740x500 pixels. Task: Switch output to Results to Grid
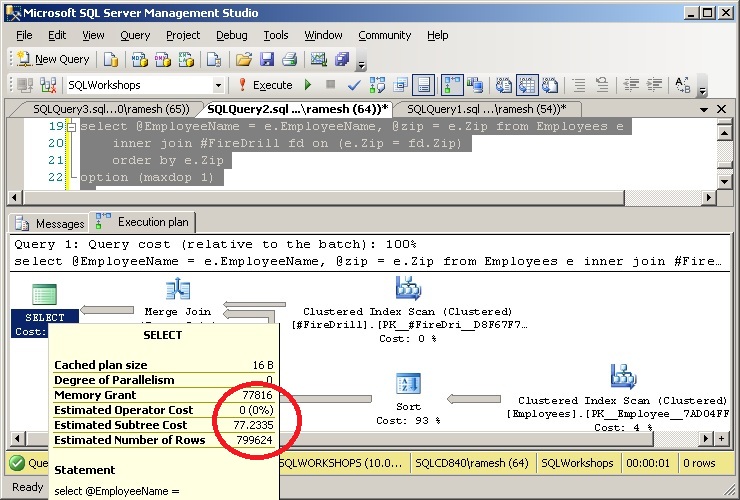click(527, 85)
